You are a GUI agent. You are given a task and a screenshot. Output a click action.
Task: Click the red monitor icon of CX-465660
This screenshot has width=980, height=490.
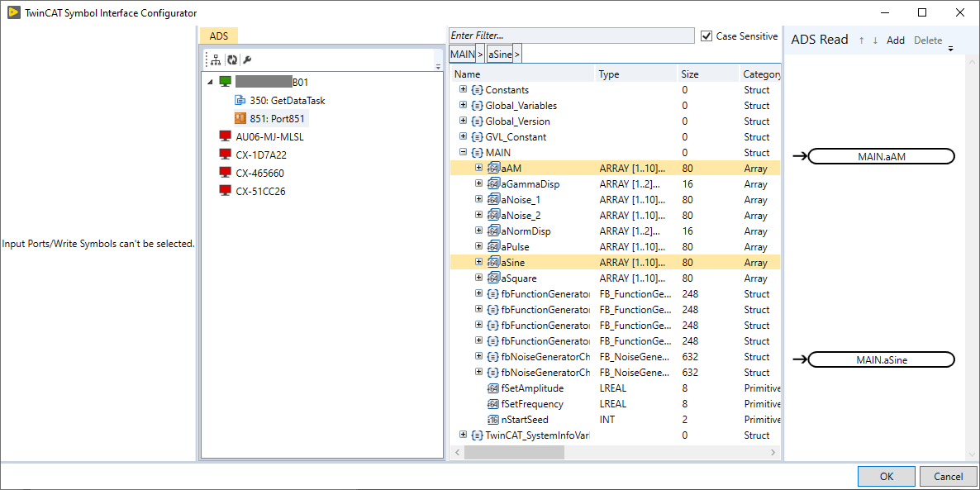point(225,173)
